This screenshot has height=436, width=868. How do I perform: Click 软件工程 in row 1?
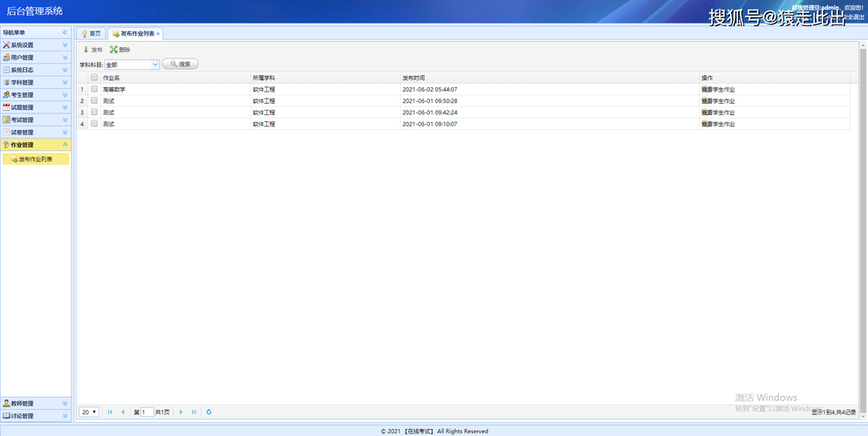point(264,89)
